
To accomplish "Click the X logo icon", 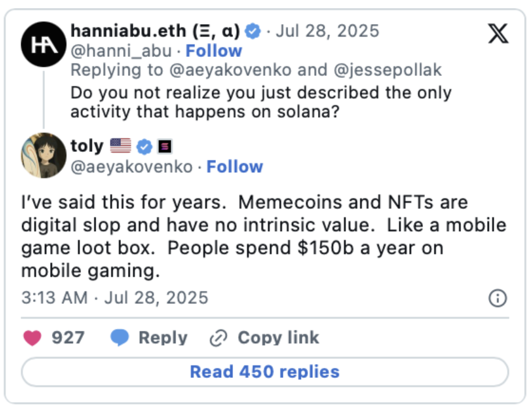I will (x=498, y=34).
